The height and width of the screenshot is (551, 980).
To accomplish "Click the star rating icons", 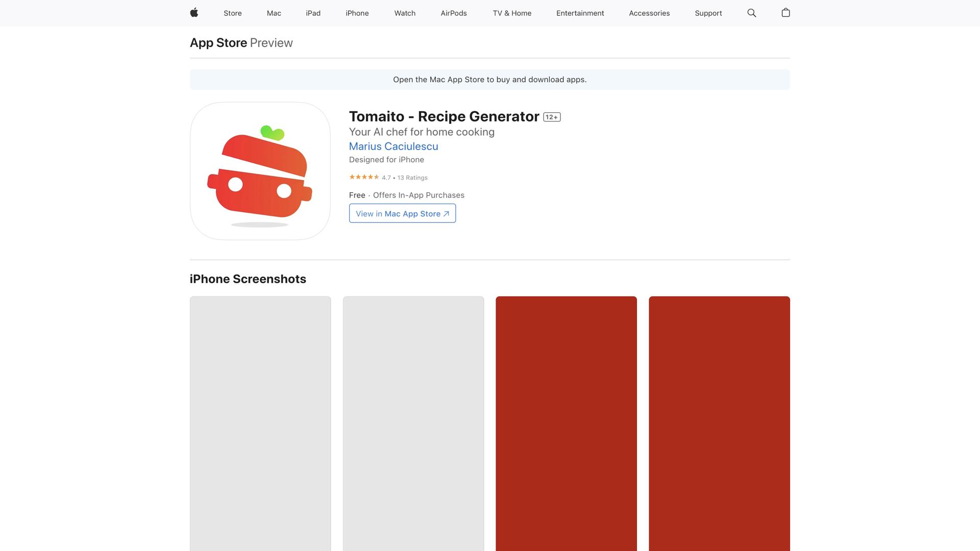I will [364, 177].
